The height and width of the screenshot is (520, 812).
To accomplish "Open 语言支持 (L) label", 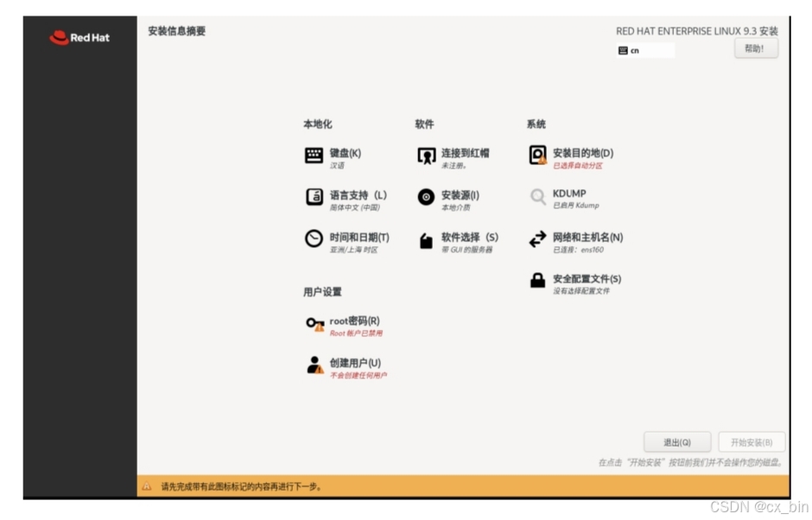I will point(358,195).
